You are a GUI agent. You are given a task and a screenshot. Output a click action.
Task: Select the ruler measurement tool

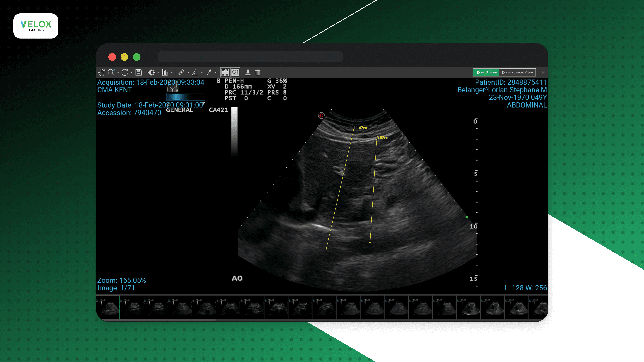181,72
